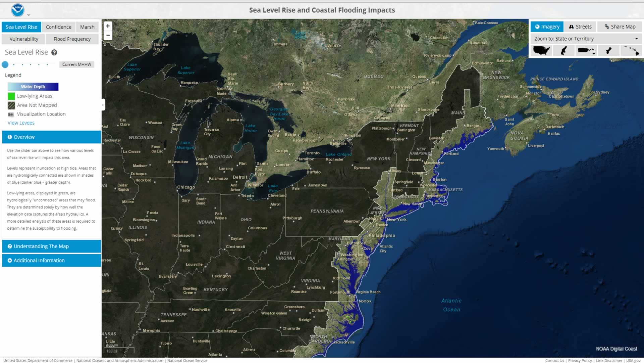Select the Streets view icon
Viewport: 644px width, 363px height.
[x=580, y=27]
